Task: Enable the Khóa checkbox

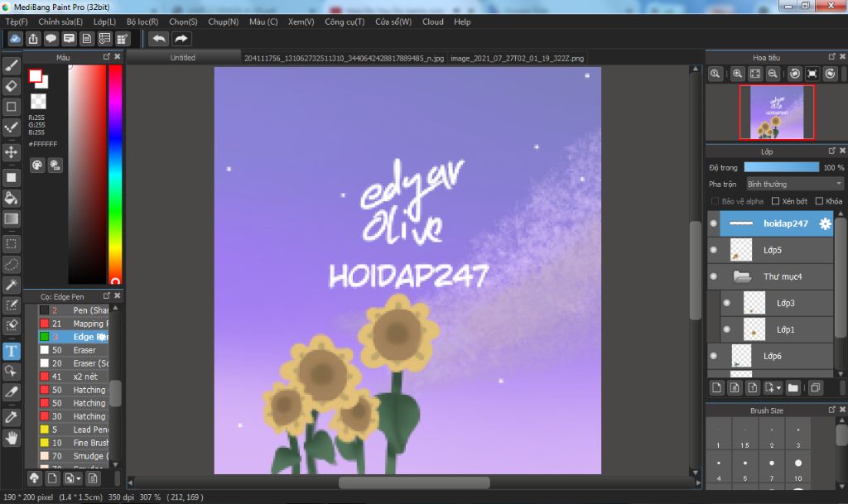Action: (819, 201)
